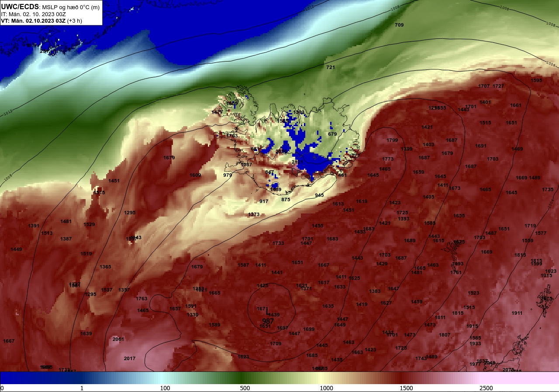The height and width of the screenshot is (392, 559).
Task: Click the 979 height value
Action: tap(228, 175)
